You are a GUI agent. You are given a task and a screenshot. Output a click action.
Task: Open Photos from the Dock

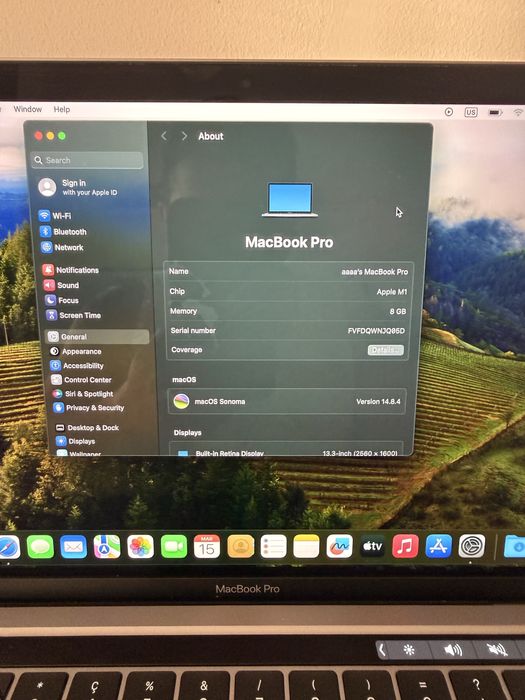pos(140,547)
